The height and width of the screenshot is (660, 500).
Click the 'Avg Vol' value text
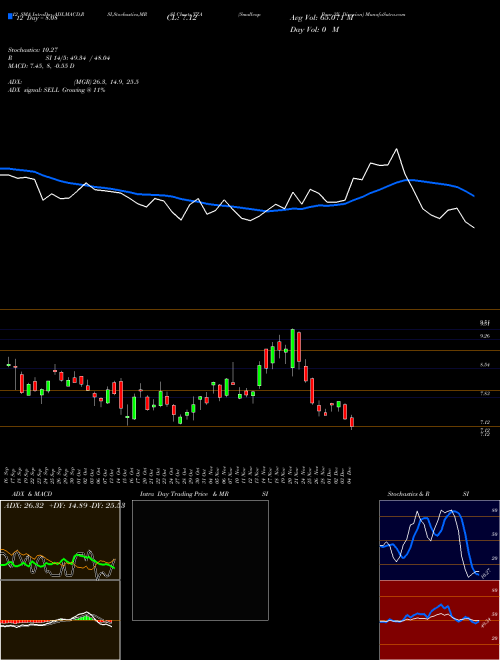[321, 18]
